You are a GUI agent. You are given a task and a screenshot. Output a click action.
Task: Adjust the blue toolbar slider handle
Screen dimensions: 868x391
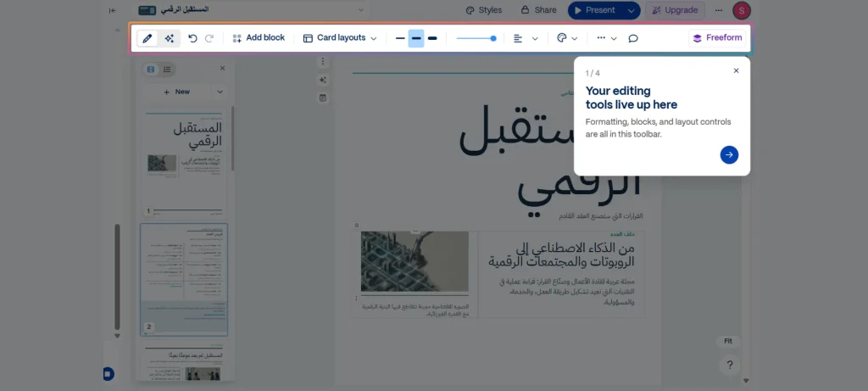coord(493,38)
